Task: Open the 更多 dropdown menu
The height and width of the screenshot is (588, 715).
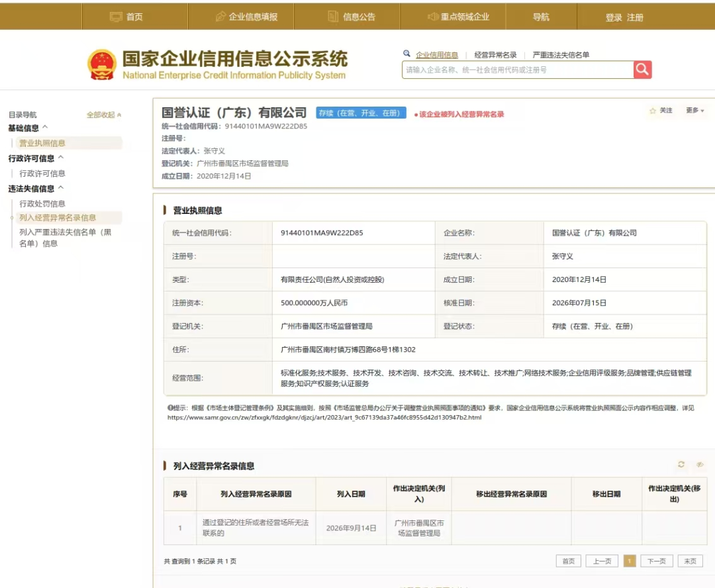Action: click(x=695, y=111)
